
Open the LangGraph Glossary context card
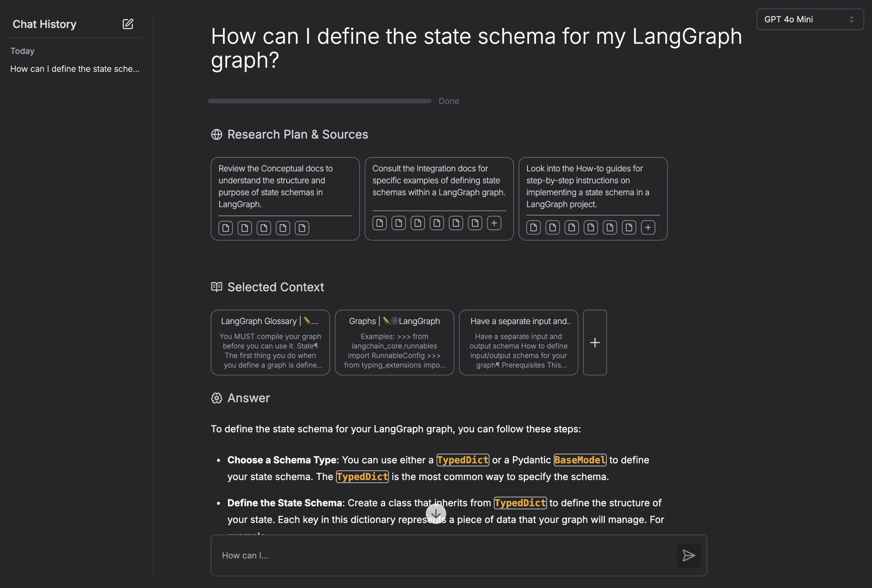(x=270, y=342)
